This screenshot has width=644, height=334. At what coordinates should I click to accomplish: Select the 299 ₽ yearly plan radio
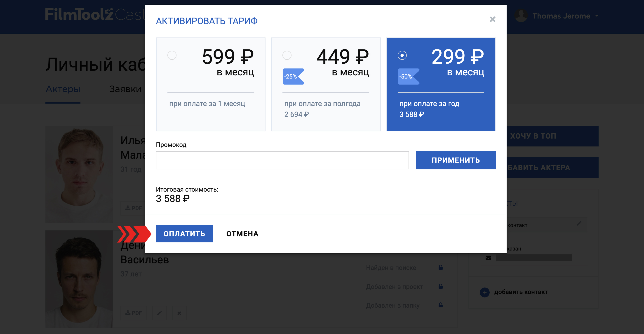point(402,55)
